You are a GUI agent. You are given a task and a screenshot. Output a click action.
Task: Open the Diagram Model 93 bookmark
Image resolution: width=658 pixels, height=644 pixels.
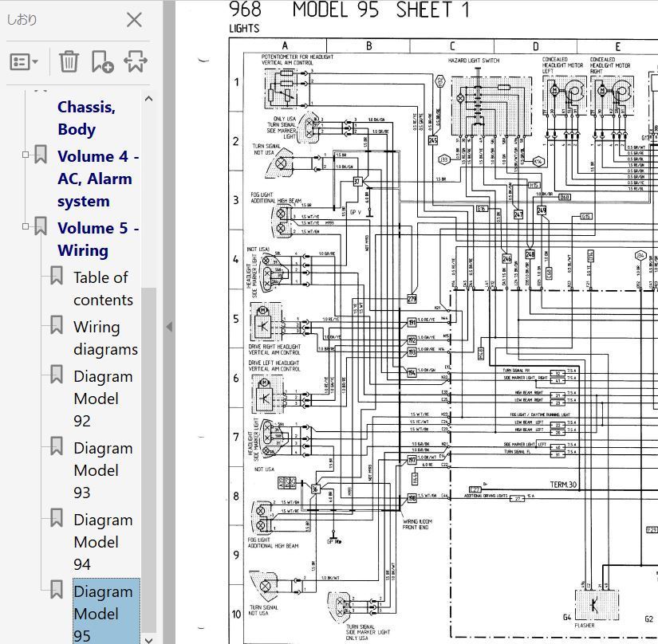point(103,470)
